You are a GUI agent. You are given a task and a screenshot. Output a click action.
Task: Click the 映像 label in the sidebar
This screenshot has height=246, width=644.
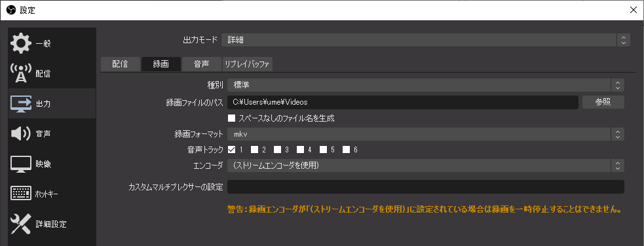[x=43, y=164]
